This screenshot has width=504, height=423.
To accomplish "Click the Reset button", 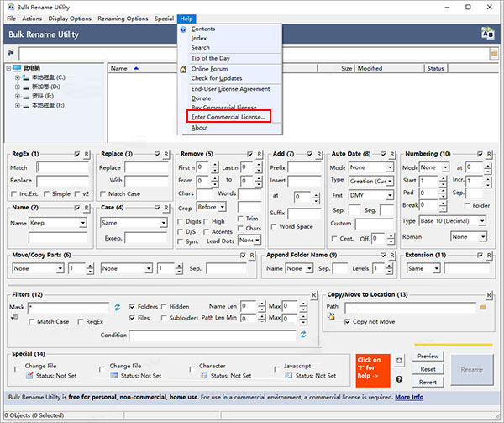I will click(x=428, y=369).
